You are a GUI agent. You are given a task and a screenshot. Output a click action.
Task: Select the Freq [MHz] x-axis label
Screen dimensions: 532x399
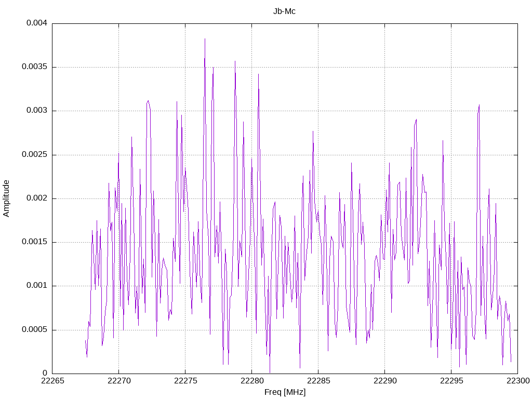[285, 392]
